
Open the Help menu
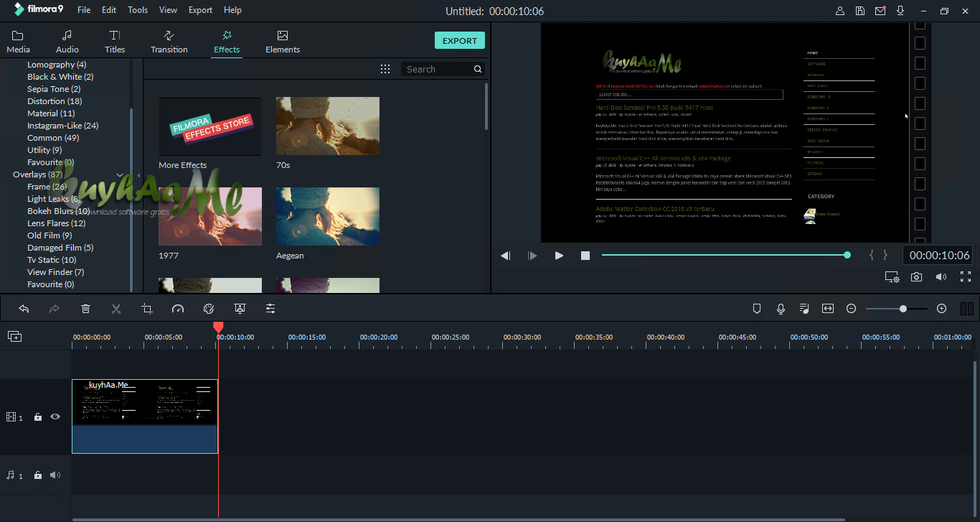[232, 10]
